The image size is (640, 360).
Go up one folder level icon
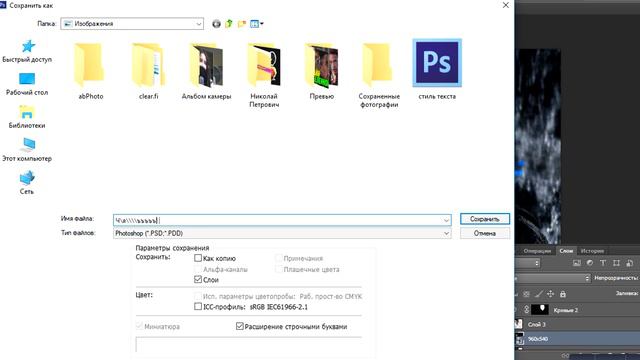click(229, 24)
